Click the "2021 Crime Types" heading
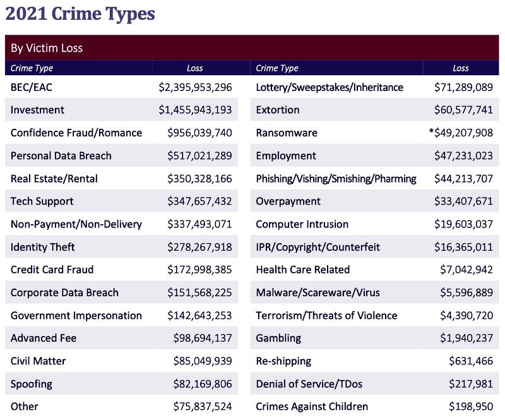The height and width of the screenshot is (420, 505). point(80,14)
